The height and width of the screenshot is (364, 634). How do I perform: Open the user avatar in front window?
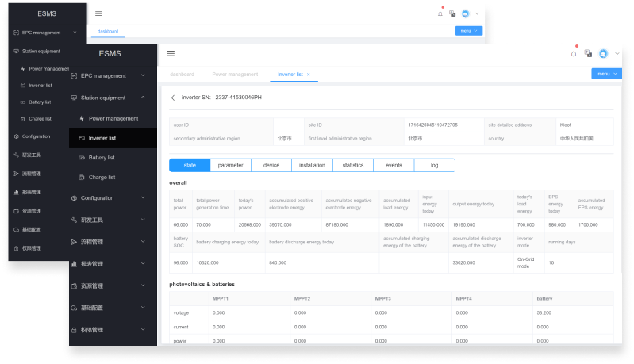(603, 53)
